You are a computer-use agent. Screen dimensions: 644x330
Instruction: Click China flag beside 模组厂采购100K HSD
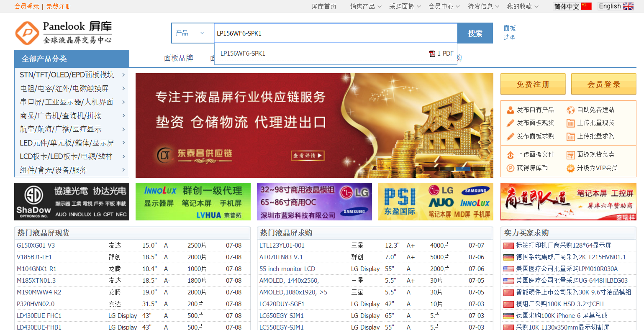point(508,304)
